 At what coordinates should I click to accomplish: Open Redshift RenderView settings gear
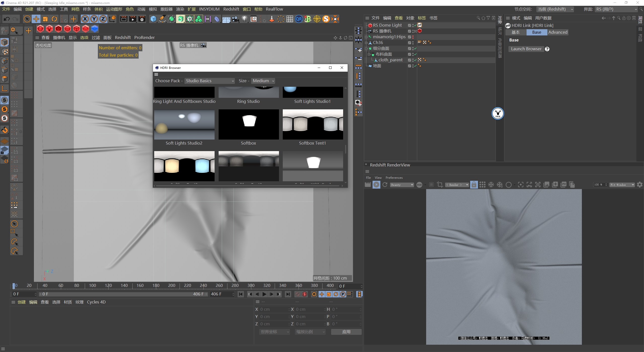coord(640,185)
